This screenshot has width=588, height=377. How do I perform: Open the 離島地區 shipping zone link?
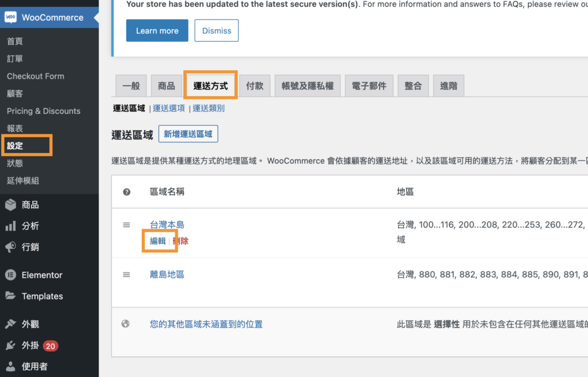click(x=167, y=274)
